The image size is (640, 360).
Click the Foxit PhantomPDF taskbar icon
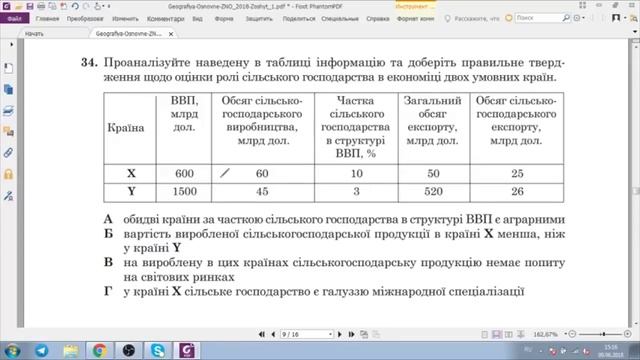tap(187, 351)
